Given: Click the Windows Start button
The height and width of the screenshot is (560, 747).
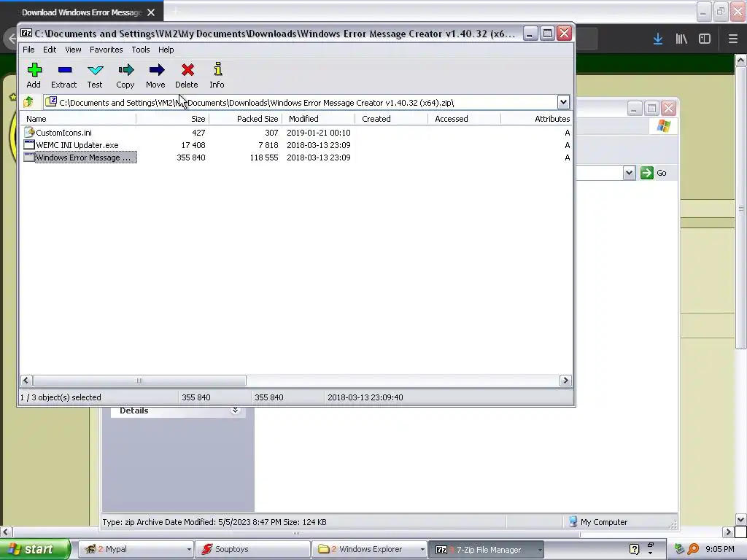Looking at the screenshot, I should click(35, 549).
